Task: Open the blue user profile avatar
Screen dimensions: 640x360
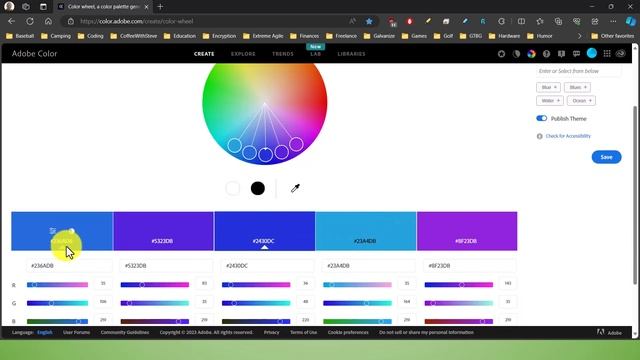Action: (x=591, y=53)
